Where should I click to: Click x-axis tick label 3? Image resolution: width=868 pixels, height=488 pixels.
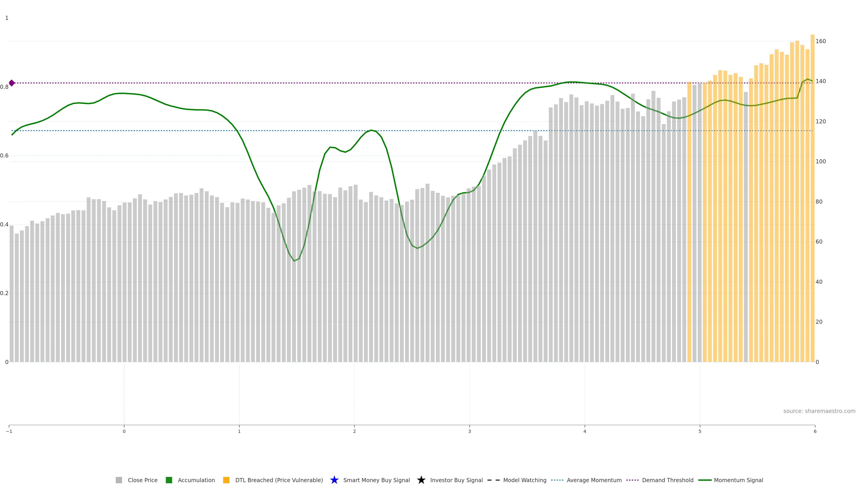click(469, 432)
